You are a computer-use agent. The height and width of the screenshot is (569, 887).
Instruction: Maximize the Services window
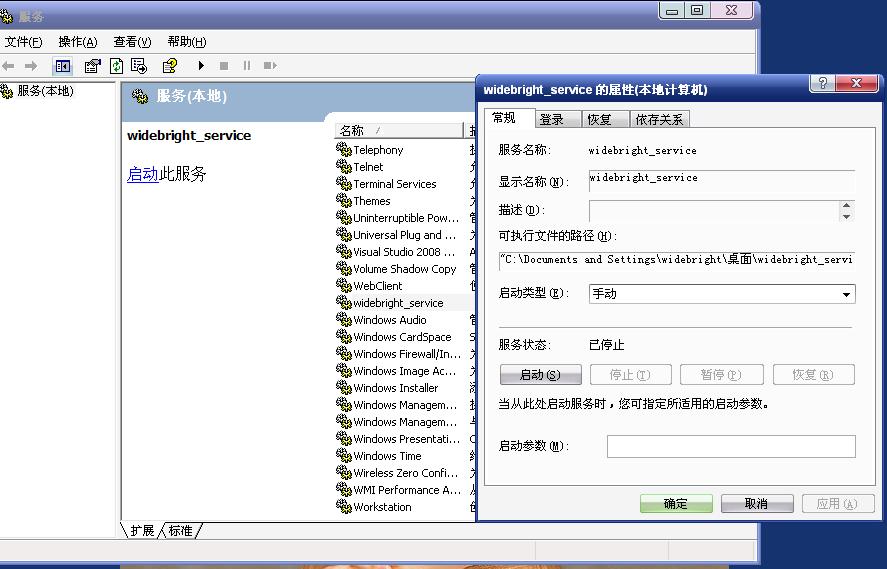point(697,10)
